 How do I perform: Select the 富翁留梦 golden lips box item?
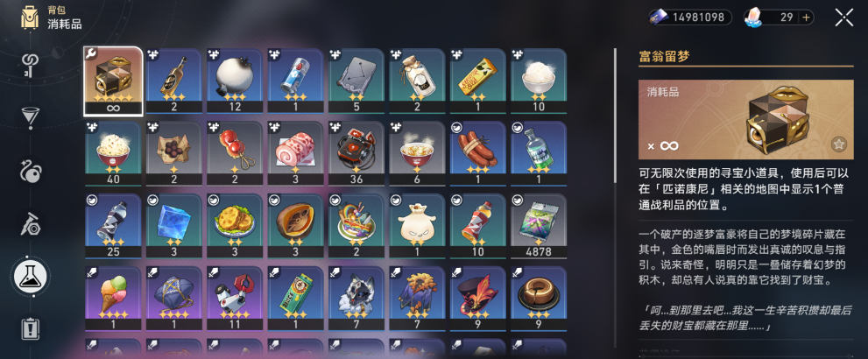click(x=113, y=81)
